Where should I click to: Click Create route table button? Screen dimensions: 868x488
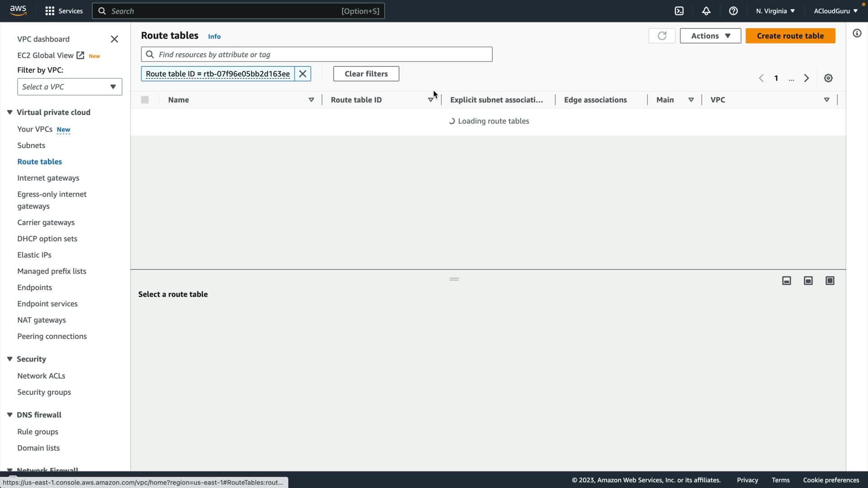coord(790,36)
